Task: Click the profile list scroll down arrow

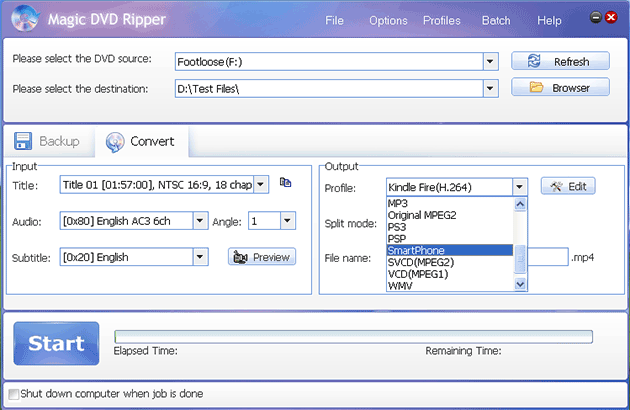Action: pyautogui.click(x=520, y=284)
